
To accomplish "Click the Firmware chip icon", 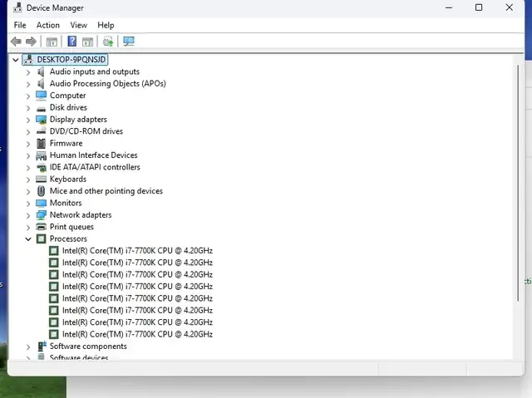I will tap(41, 144).
